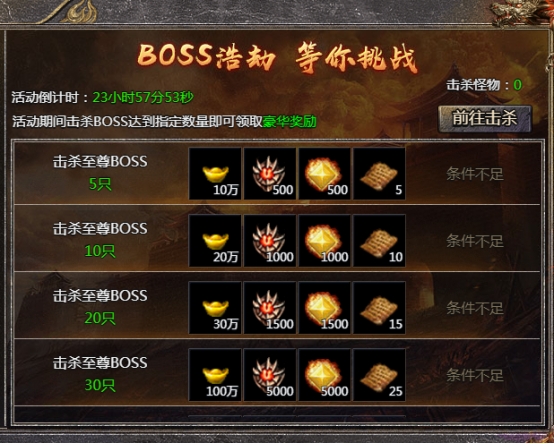
Task: Select the 500 spiked emblem reward icon
Action: (x=270, y=174)
